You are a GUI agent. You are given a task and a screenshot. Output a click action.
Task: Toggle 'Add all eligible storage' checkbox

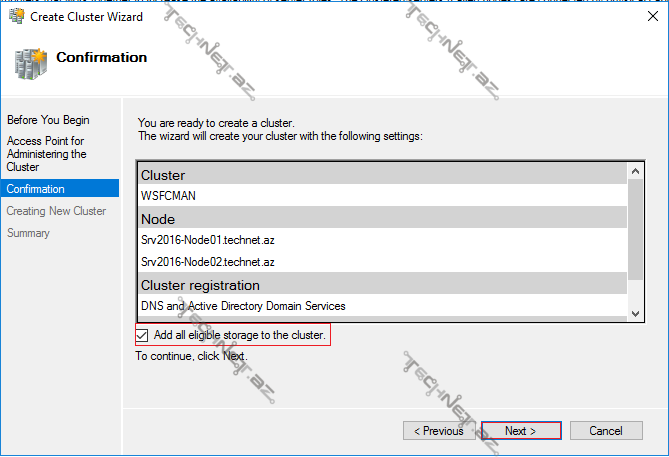(x=142, y=335)
